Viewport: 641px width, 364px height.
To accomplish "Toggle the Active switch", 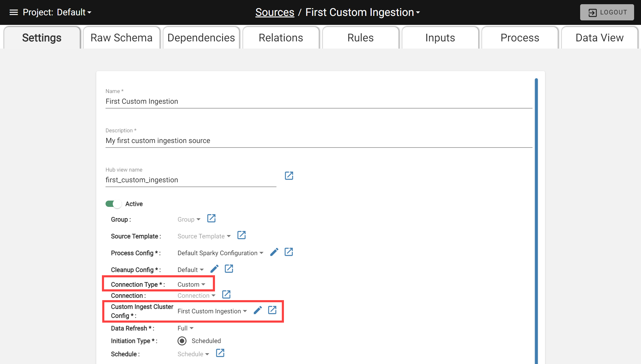I will point(113,204).
